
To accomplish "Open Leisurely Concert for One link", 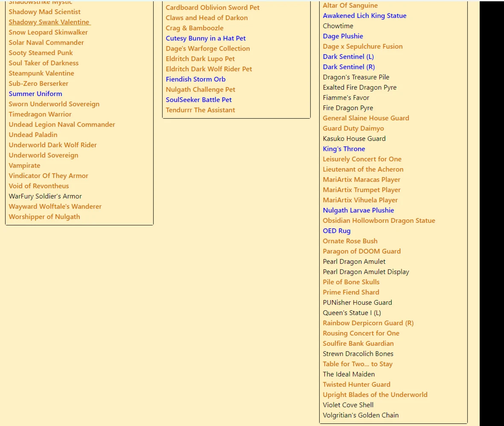I will [362, 160].
